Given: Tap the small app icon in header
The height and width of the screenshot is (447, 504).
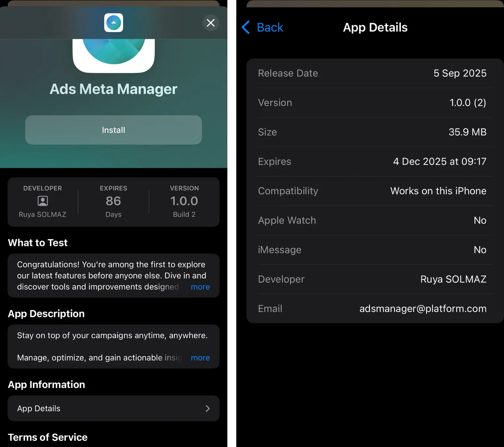Looking at the screenshot, I should tap(114, 23).
